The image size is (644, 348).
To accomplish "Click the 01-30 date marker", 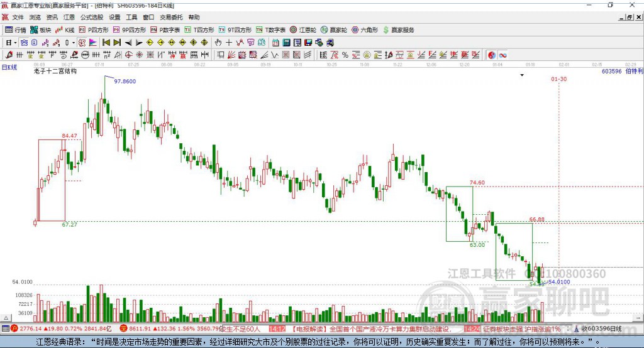I will 558,79.
